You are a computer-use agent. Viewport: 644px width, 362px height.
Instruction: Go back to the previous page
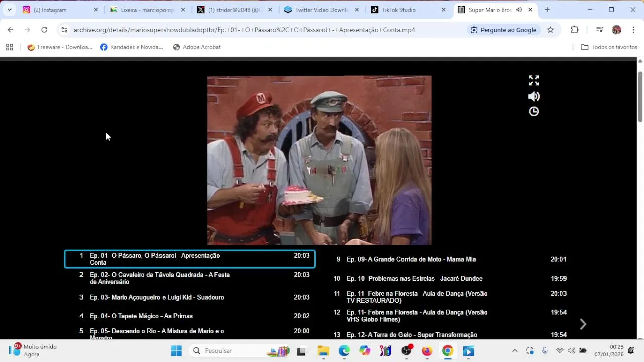coord(11,30)
